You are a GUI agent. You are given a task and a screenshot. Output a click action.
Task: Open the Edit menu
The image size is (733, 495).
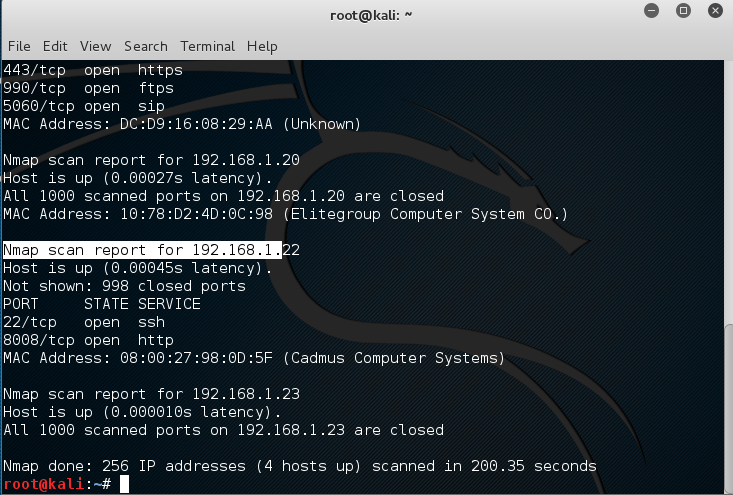pyautogui.click(x=55, y=46)
